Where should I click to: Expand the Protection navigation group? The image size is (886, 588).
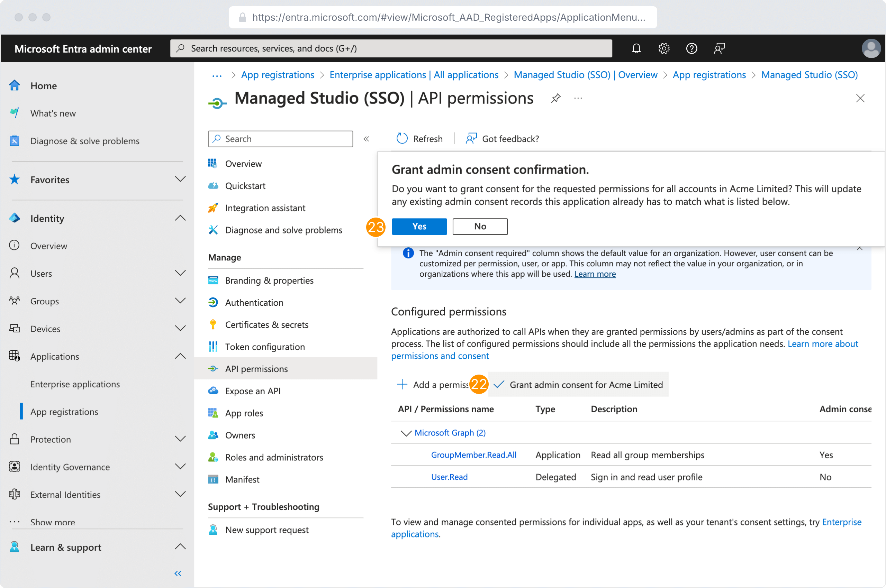pos(180,439)
